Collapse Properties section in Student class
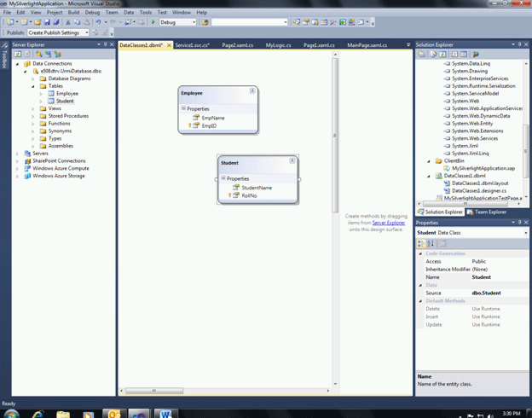532x418 pixels. coord(223,178)
